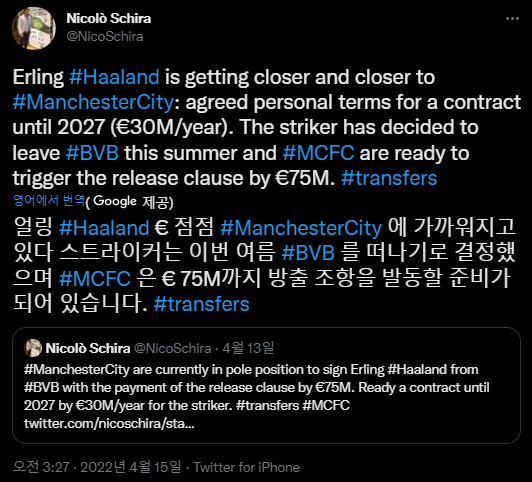The width and height of the screenshot is (532, 482).
Task: Open #Haaland hashtag in Korean translation
Action: point(104,228)
